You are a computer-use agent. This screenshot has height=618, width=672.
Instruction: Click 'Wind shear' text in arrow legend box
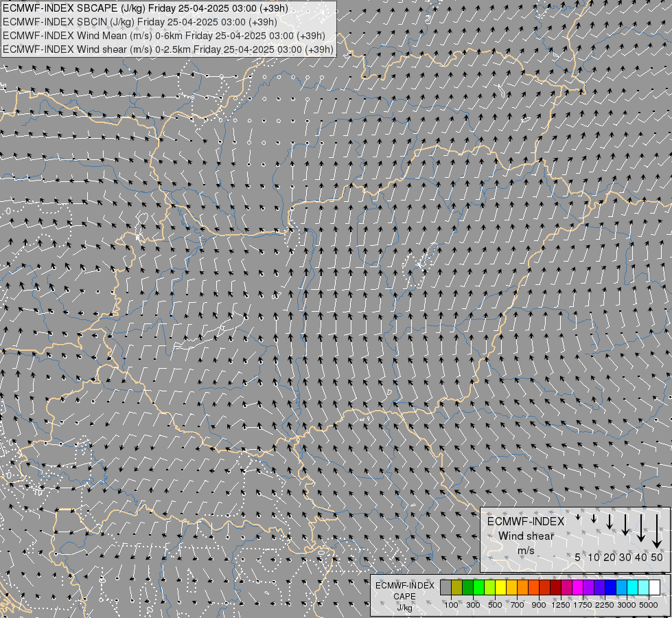pyautogui.click(x=526, y=536)
